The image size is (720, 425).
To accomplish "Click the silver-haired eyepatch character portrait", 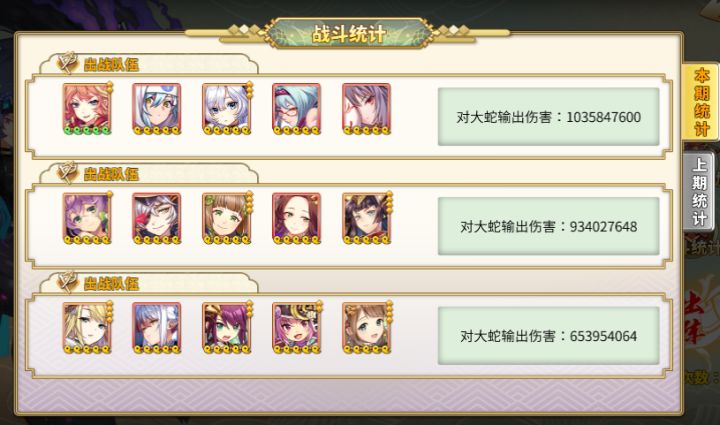I will pos(157,218).
